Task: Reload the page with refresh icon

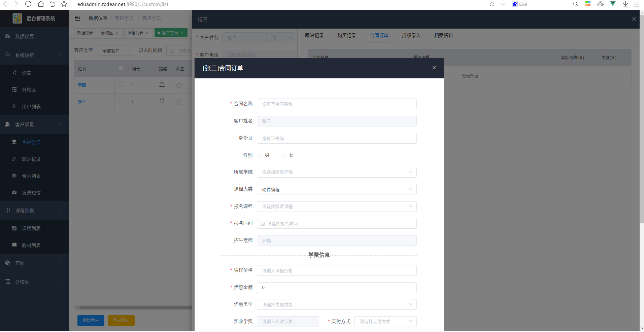Action: point(28,4)
